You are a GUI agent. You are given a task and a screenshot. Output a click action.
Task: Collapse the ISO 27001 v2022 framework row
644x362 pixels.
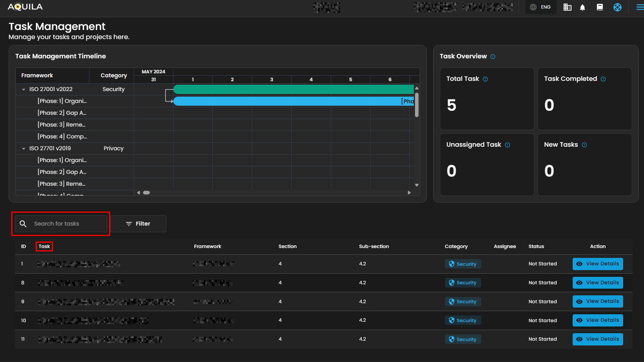tap(24, 90)
